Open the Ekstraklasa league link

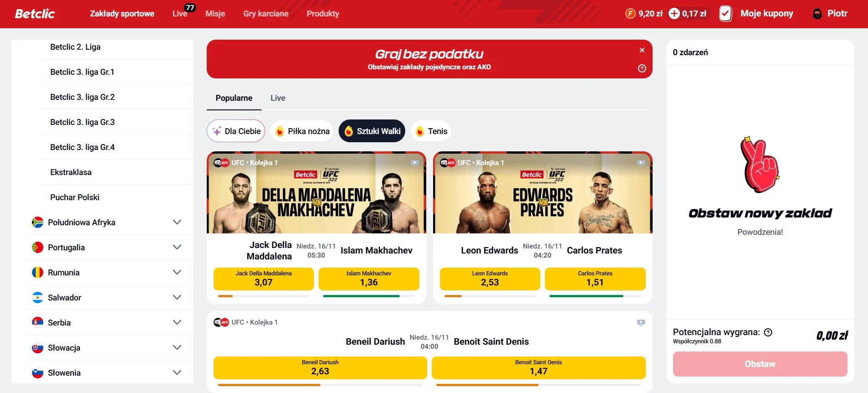tap(71, 172)
